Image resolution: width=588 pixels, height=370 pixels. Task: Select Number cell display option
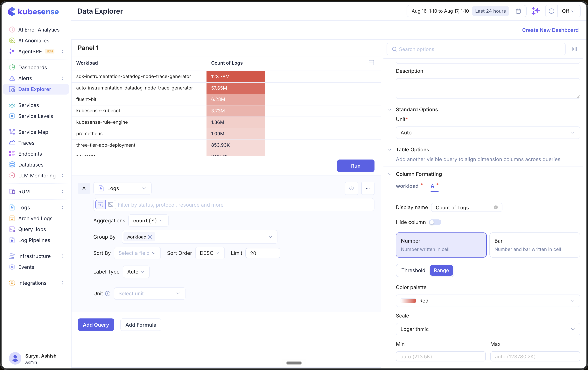[441, 245]
